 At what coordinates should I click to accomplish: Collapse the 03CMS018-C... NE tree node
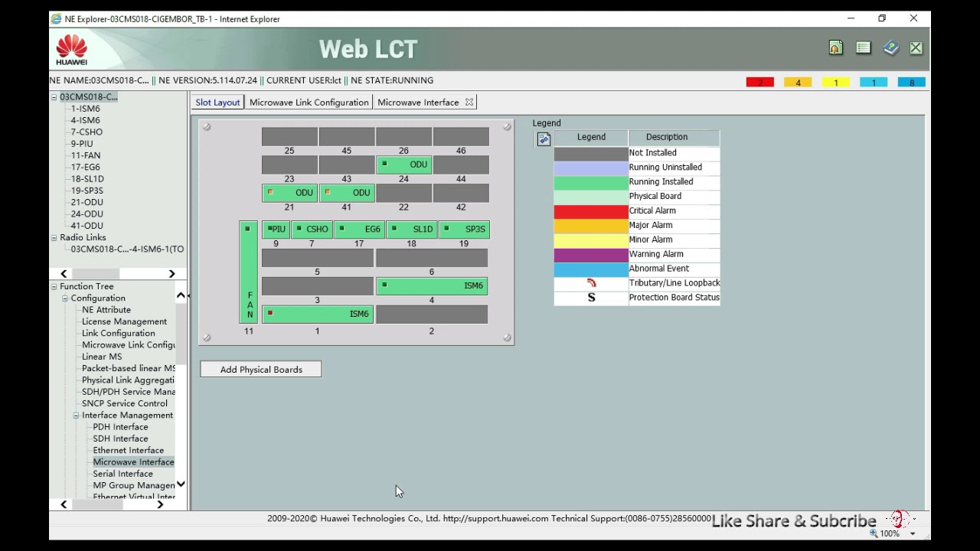click(54, 97)
